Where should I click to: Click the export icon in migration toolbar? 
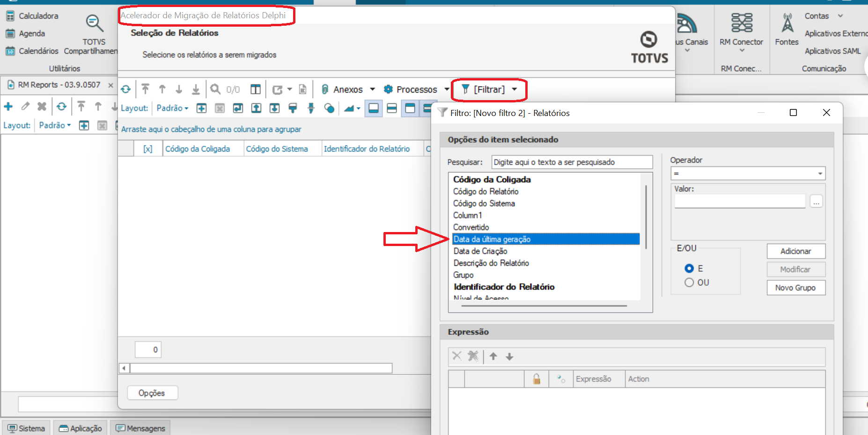(x=278, y=90)
